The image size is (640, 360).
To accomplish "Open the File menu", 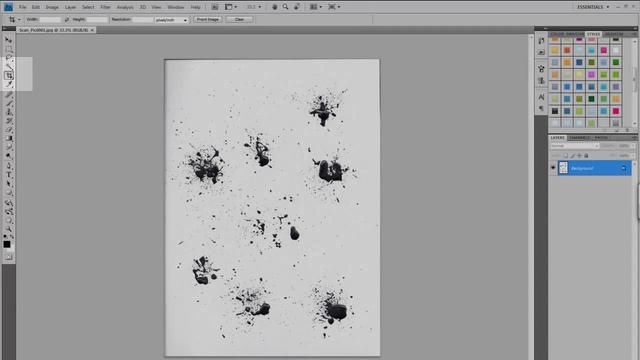I will pos(22,7).
